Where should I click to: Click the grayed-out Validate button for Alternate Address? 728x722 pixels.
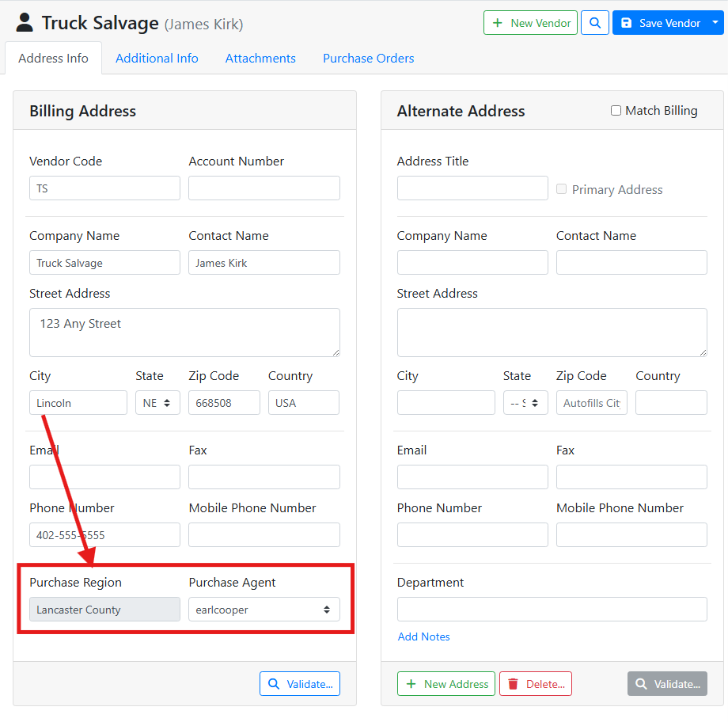667,684
